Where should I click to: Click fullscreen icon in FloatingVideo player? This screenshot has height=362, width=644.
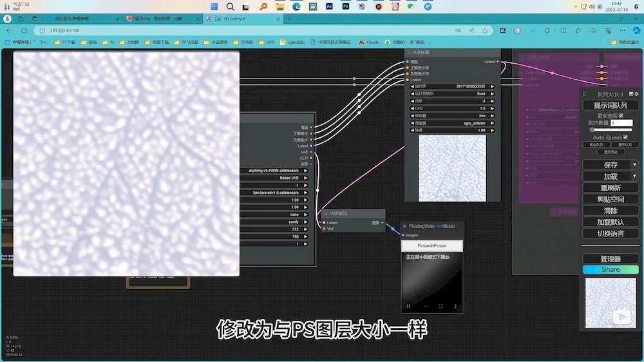[441, 306]
